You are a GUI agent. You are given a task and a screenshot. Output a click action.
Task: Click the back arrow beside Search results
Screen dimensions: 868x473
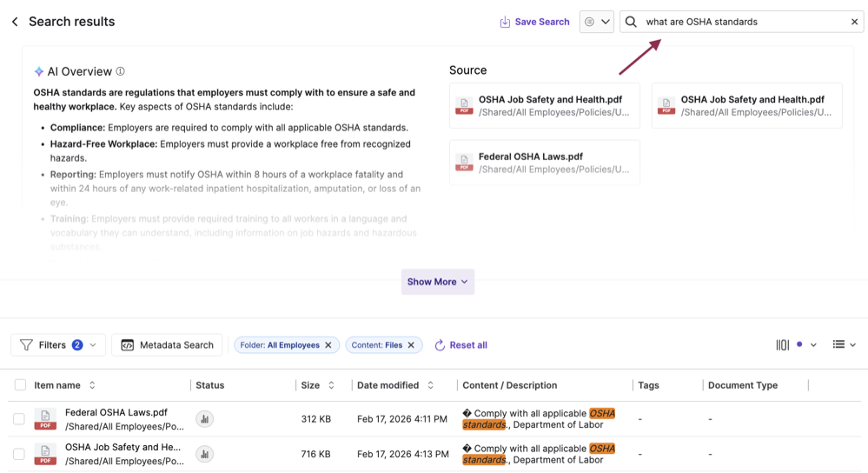(15, 22)
